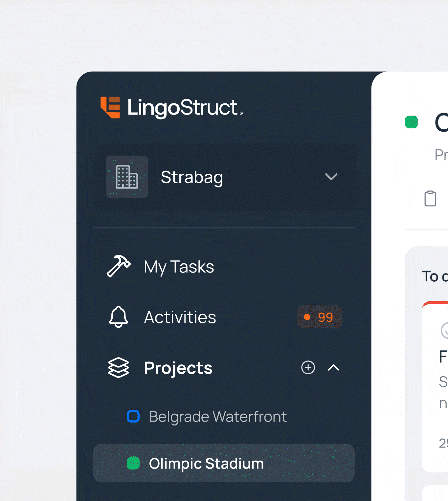This screenshot has width=448, height=501.
Task: Select the blue status square for Belgrade Waterfront
Action: click(133, 416)
